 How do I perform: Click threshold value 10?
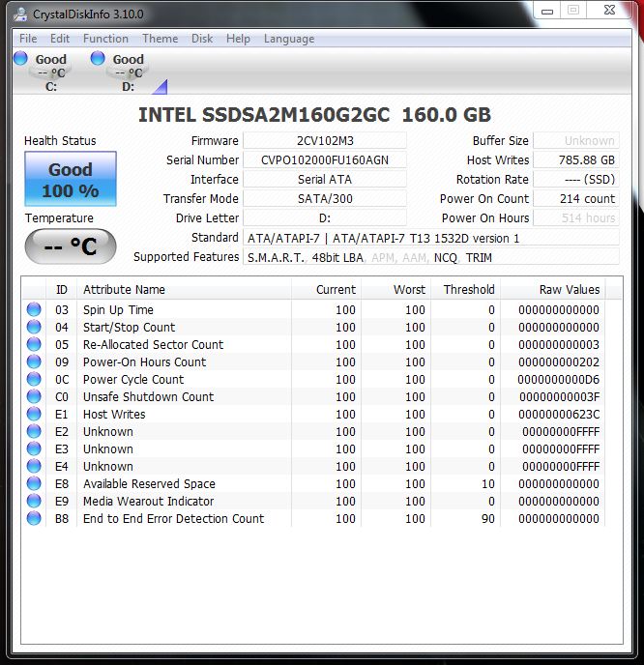[x=488, y=484]
